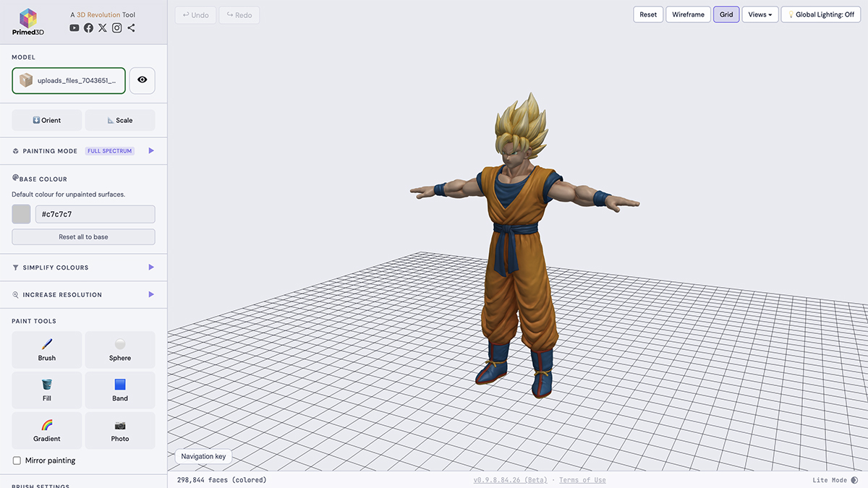Click the #c7c7c7 hex colour field
This screenshot has width=868, height=488.
(x=95, y=214)
